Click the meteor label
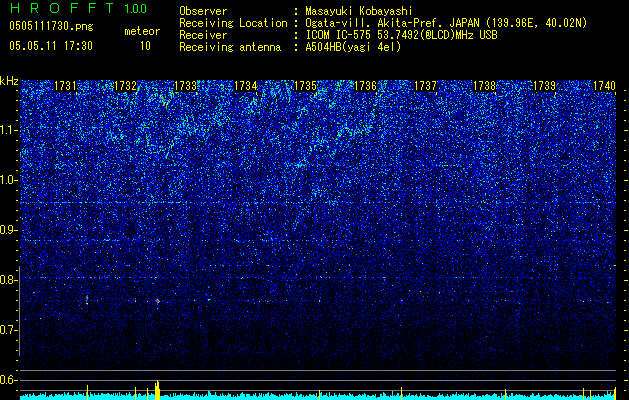 [142, 31]
